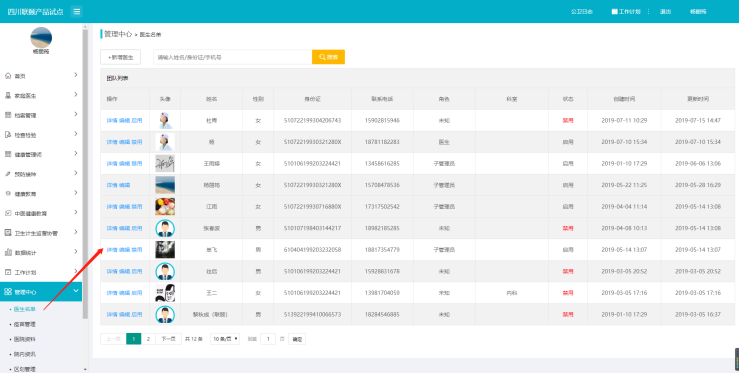
Task: Open cartoon face avatar in row 13981704059
Action: coord(165,293)
